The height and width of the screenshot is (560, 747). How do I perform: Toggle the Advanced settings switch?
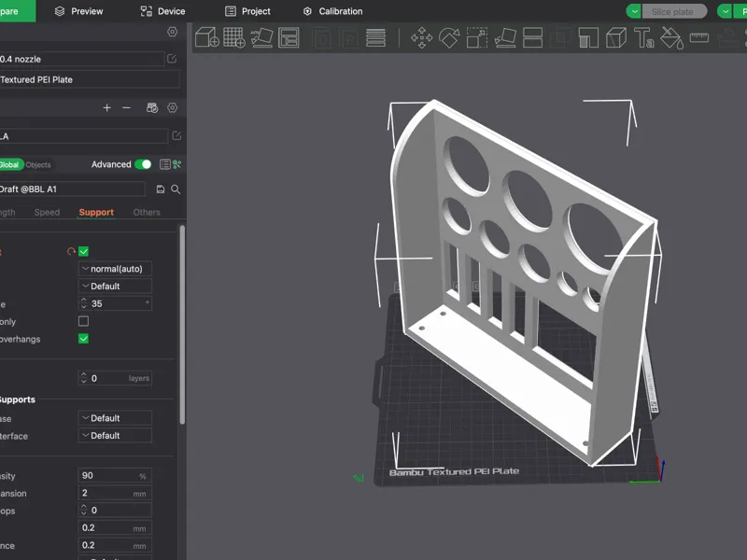[x=143, y=164]
